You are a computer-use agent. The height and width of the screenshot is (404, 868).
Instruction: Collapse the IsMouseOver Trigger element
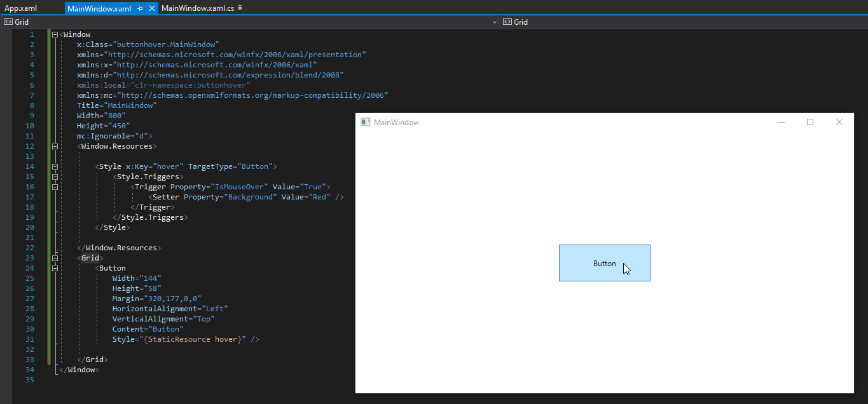55,187
